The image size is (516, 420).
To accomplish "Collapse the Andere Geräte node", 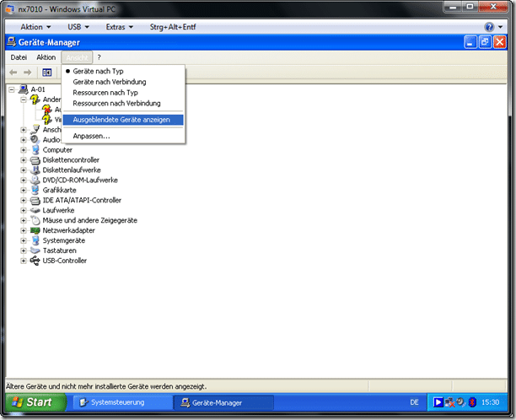I will tap(24, 100).
